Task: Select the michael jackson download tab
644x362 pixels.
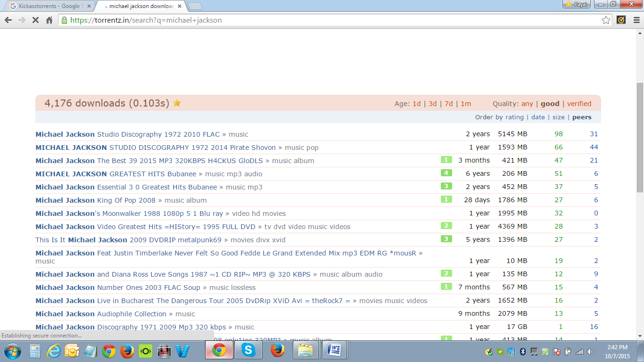Action: point(140,6)
